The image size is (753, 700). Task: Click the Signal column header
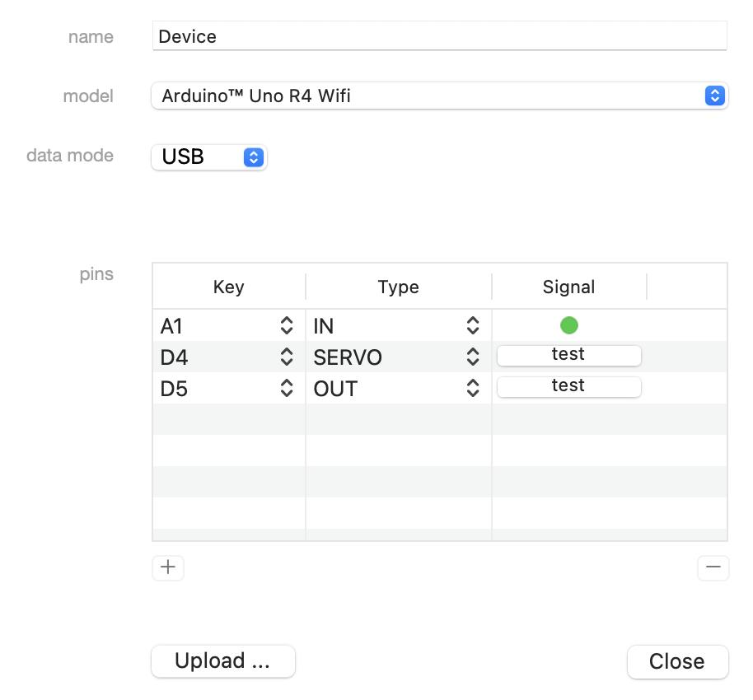point(569,287)
